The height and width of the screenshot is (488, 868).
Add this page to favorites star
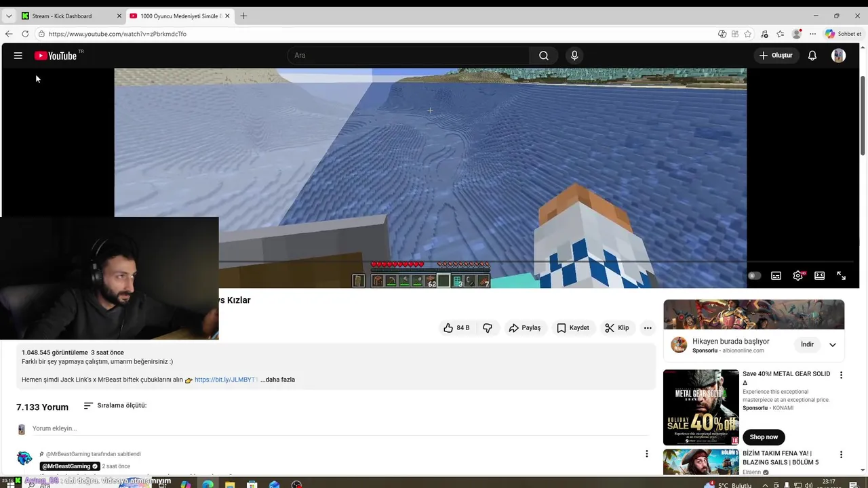tap(747, 34)
